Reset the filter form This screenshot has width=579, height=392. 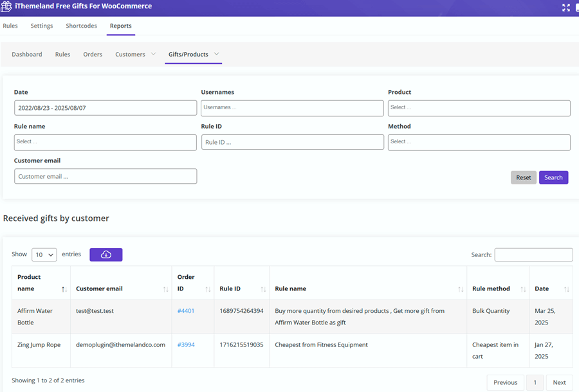click(x=523, y=177)
